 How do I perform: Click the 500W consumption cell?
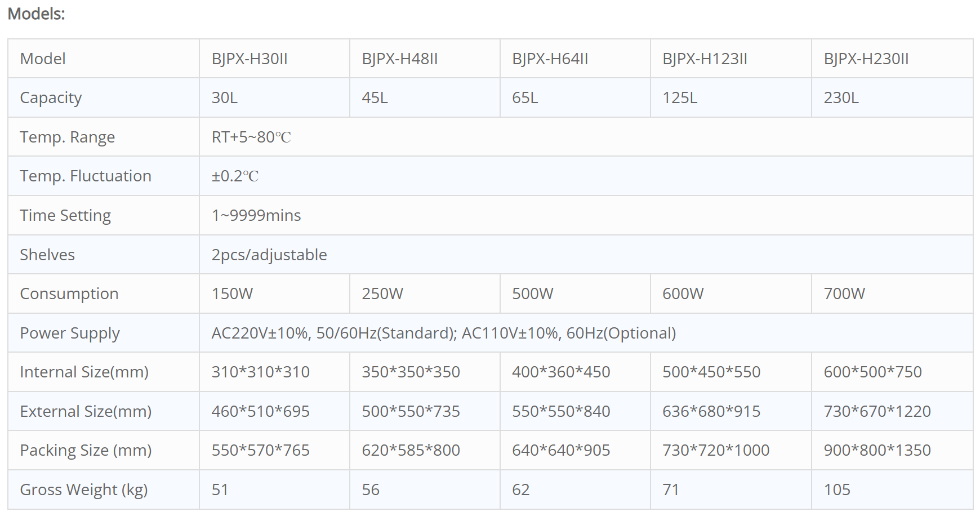click(x=532, y=294)
